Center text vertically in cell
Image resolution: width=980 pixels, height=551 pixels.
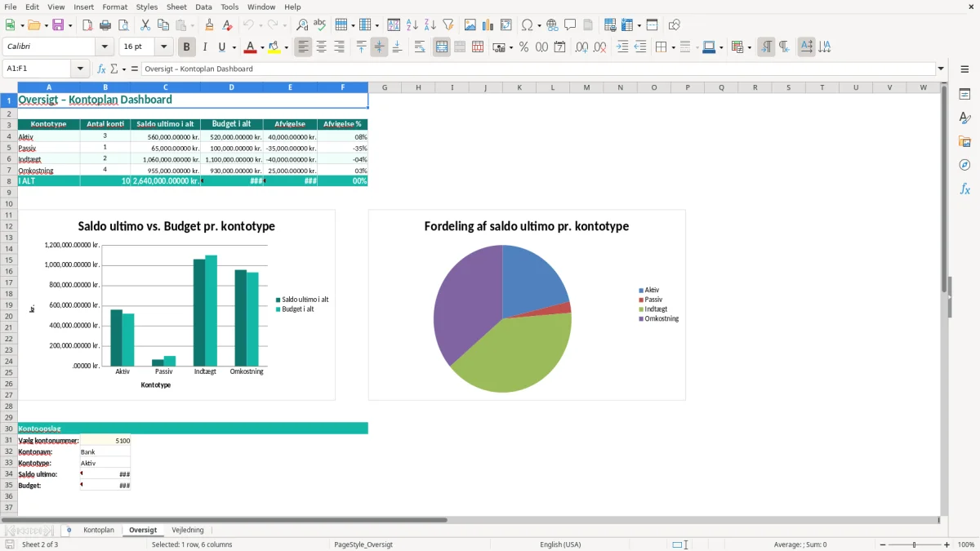379,47
